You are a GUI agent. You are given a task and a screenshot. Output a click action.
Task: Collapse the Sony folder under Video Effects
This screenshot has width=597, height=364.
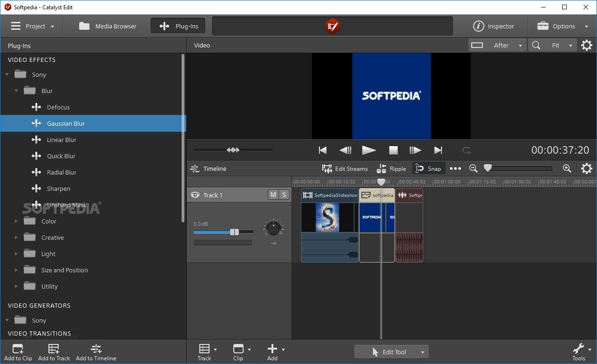click(7, 74)
